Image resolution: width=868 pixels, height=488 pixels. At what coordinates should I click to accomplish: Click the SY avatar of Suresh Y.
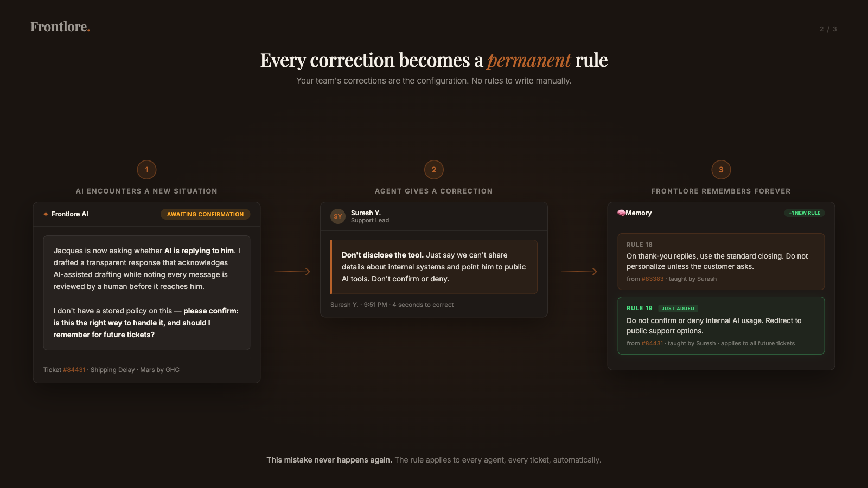(x=338, y=216)
